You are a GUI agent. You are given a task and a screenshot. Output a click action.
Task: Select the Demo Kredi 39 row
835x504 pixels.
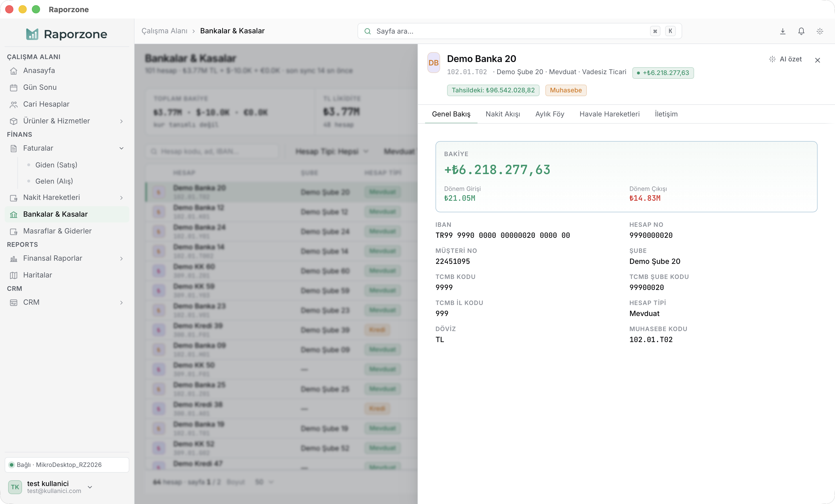click(281, 330)
